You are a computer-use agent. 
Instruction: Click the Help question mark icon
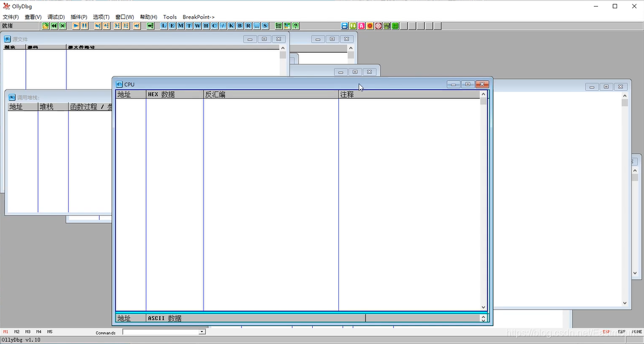pyautogui.click(x=295, y=26)
